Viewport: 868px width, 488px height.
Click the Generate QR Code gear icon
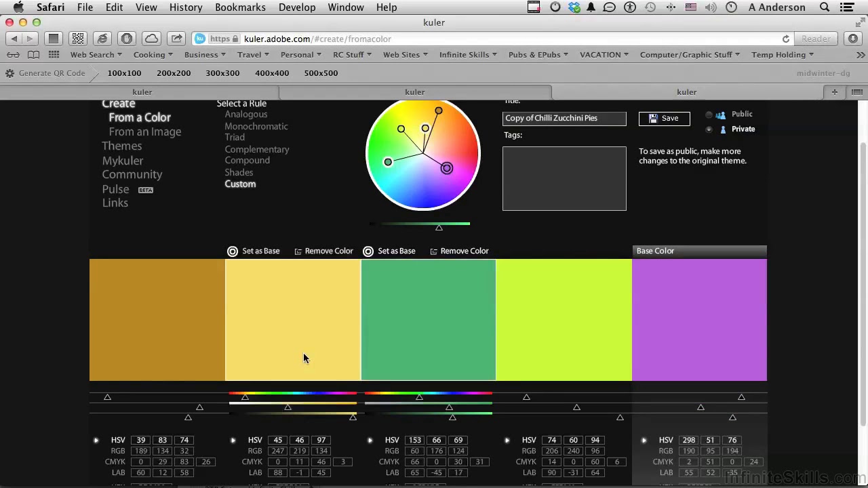(x=10, y=73)
